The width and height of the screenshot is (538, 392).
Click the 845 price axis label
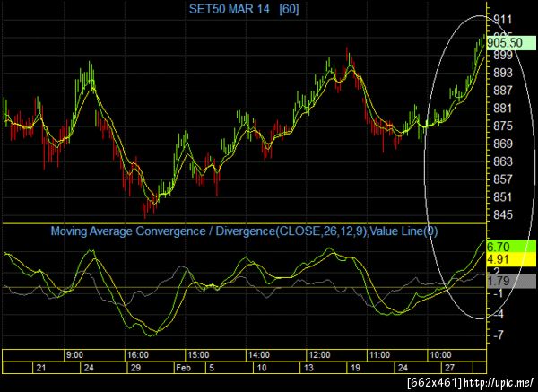(503, 215)
